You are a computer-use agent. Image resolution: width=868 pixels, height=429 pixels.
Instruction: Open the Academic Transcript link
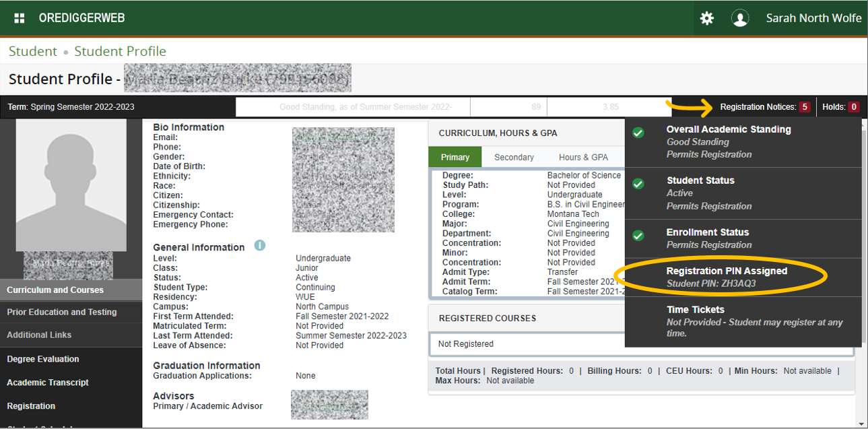coord(48,383)
